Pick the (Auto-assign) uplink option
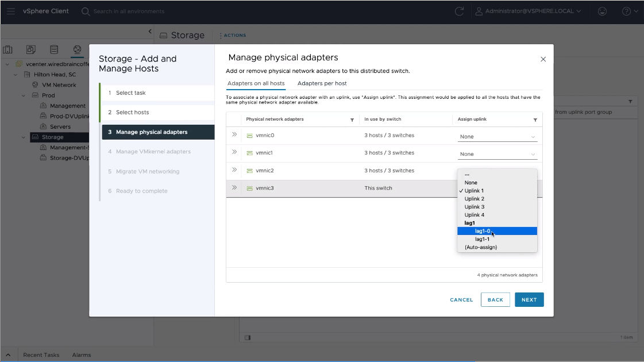The height and width of the screenshot is (362, 644). [481, 247]
